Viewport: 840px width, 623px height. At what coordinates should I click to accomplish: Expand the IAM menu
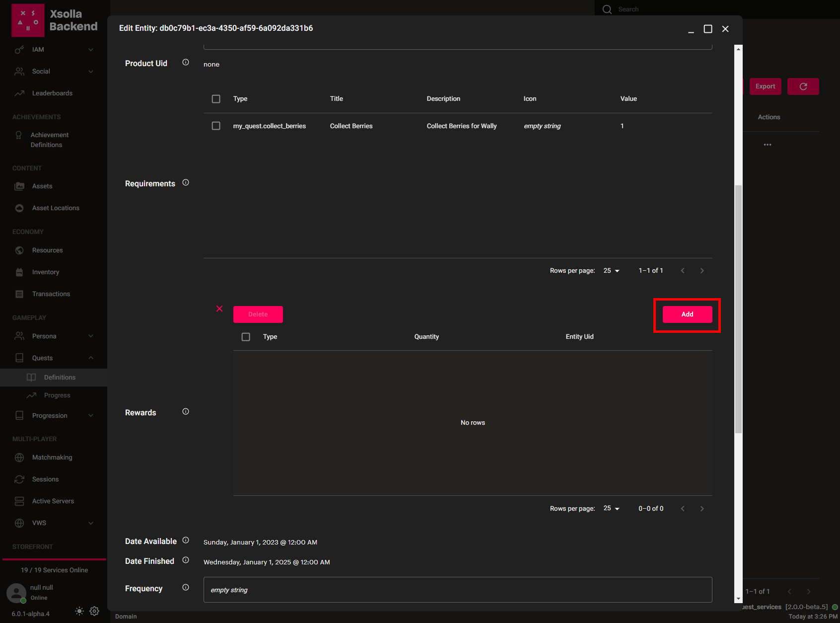click(x=54, y=50)
